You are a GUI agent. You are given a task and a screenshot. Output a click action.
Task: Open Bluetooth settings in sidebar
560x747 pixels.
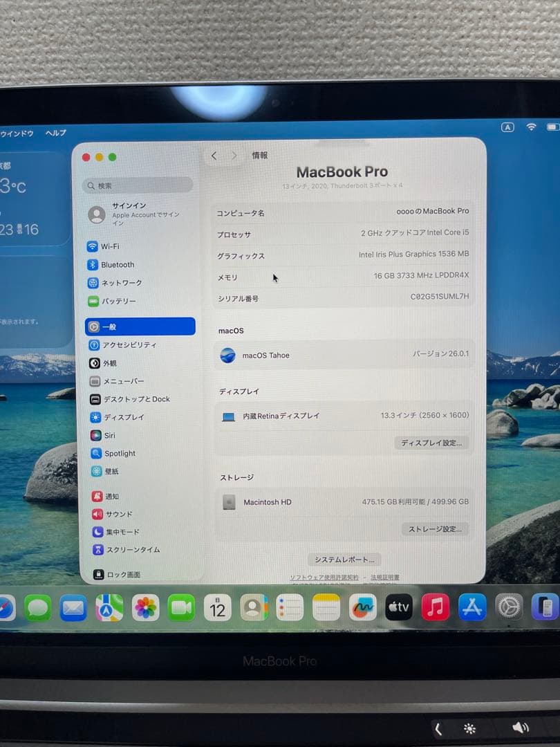(111, 264)
